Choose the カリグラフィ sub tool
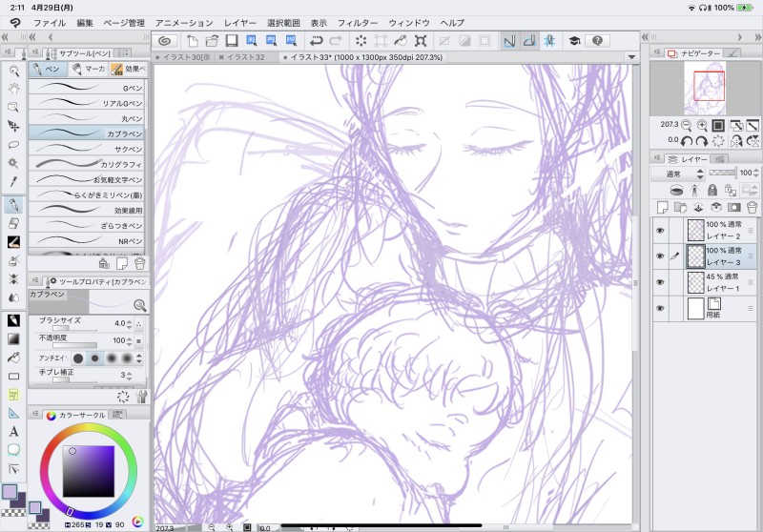This screenshot has height=532, width=763. tap(87, 164)
